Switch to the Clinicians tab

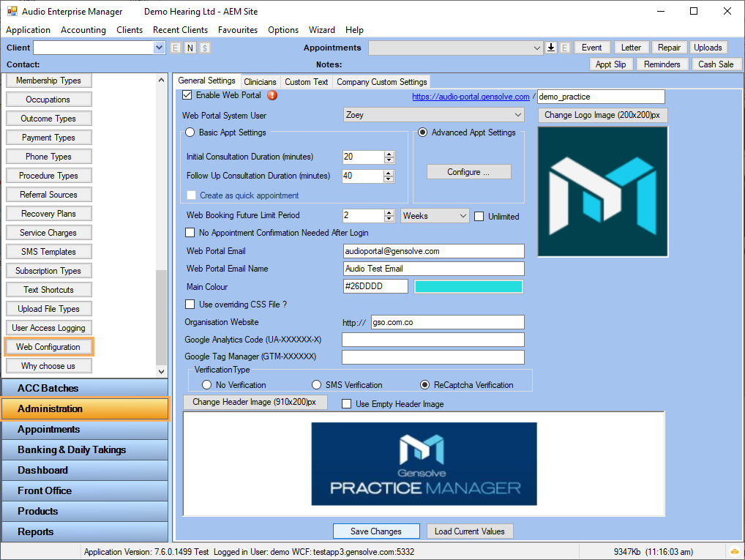coord(260,81)
